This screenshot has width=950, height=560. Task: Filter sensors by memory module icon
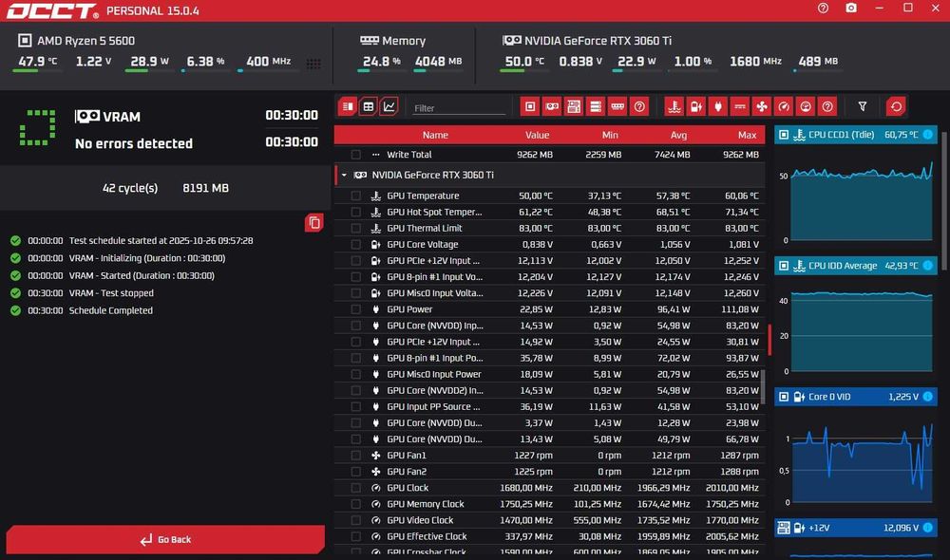[617, 106]
